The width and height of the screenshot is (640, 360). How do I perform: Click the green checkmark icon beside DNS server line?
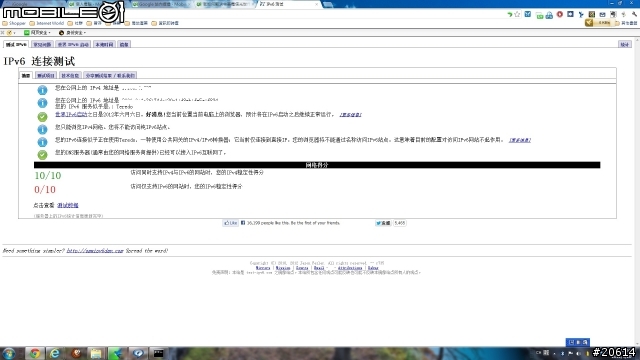coord(42,155)
